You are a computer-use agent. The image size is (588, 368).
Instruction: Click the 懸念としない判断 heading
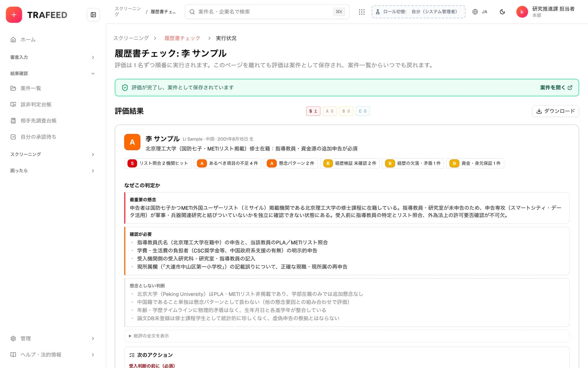[x=147, y=286]
